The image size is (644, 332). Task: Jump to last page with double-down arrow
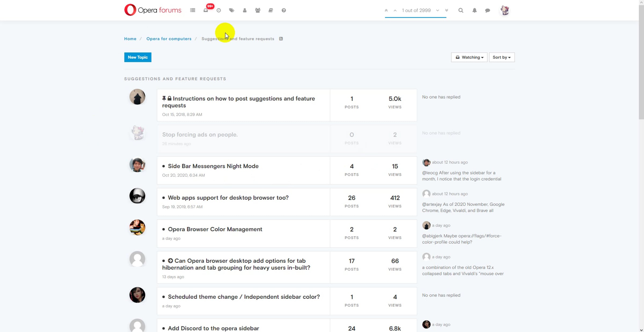click(447, 10)
